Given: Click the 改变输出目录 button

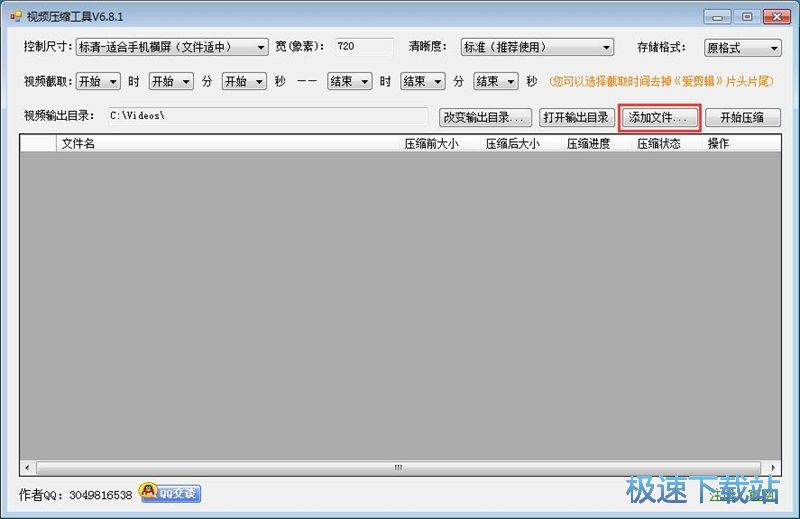Looking at the screenshot, I should 485,117.
